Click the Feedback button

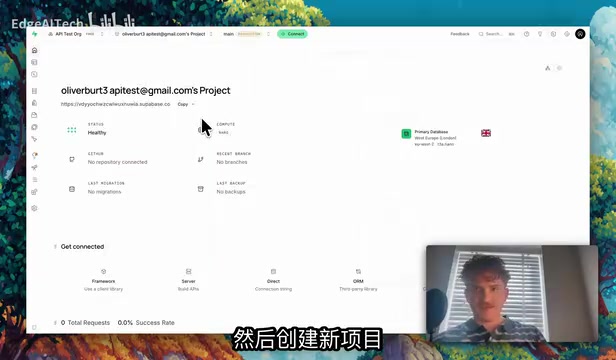[x=460, y=34]
